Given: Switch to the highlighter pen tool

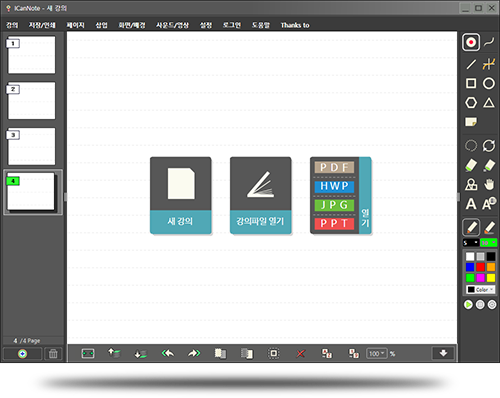Looking at the screenshot, I should point(489,228).
